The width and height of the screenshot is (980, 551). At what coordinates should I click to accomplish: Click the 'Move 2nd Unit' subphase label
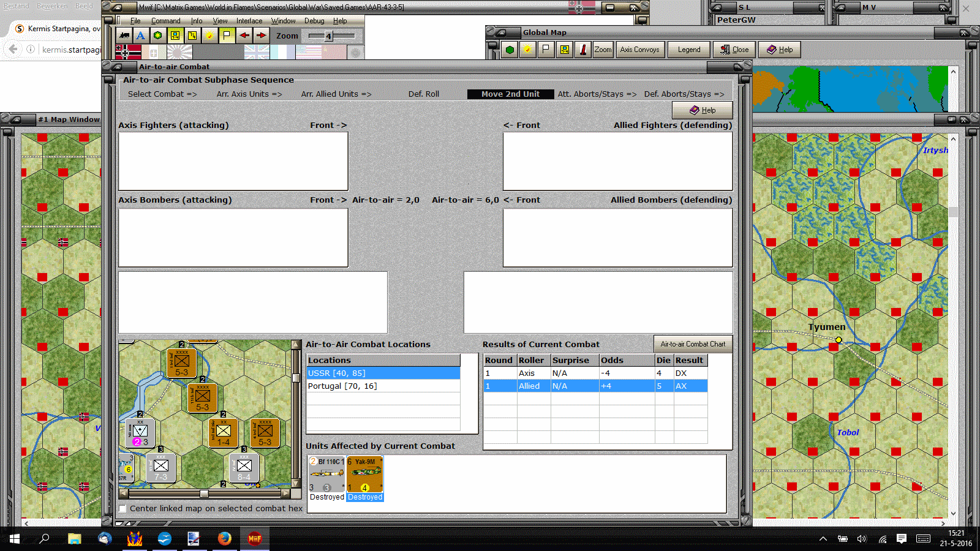(x=510, y=94)
